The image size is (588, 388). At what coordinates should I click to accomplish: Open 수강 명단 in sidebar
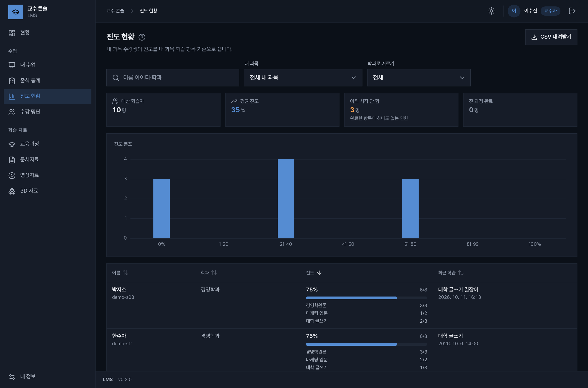[48, 112]
